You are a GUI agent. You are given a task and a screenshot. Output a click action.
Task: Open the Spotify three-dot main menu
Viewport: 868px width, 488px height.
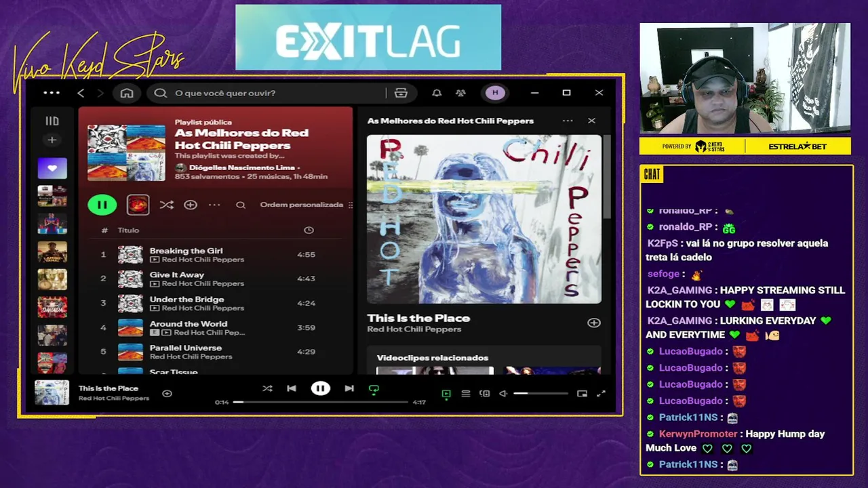pos(52,93)
